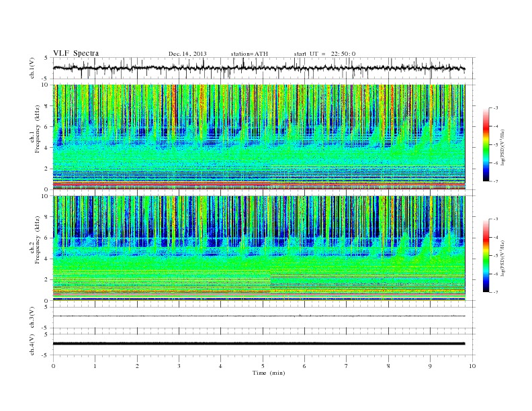Click the "-3" label on ch.1 colorbar
The height and width of the screenshot is (411, 532).
[x=496, y=108]
